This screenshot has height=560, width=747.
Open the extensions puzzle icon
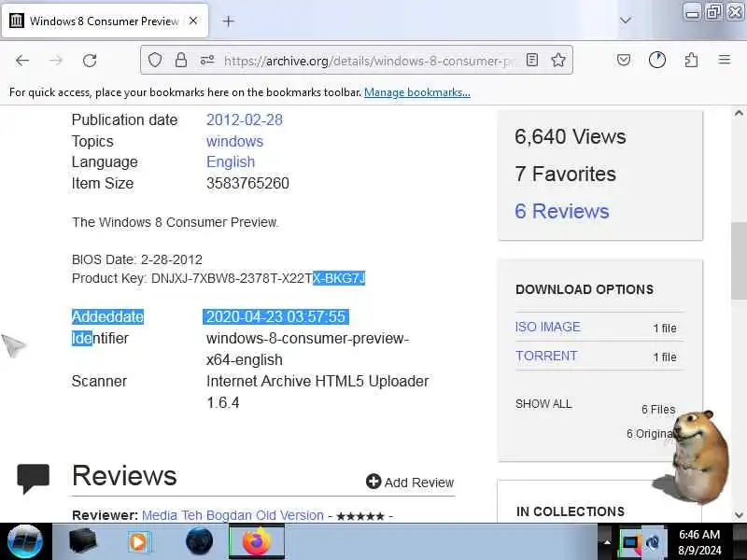click(691, 60)
